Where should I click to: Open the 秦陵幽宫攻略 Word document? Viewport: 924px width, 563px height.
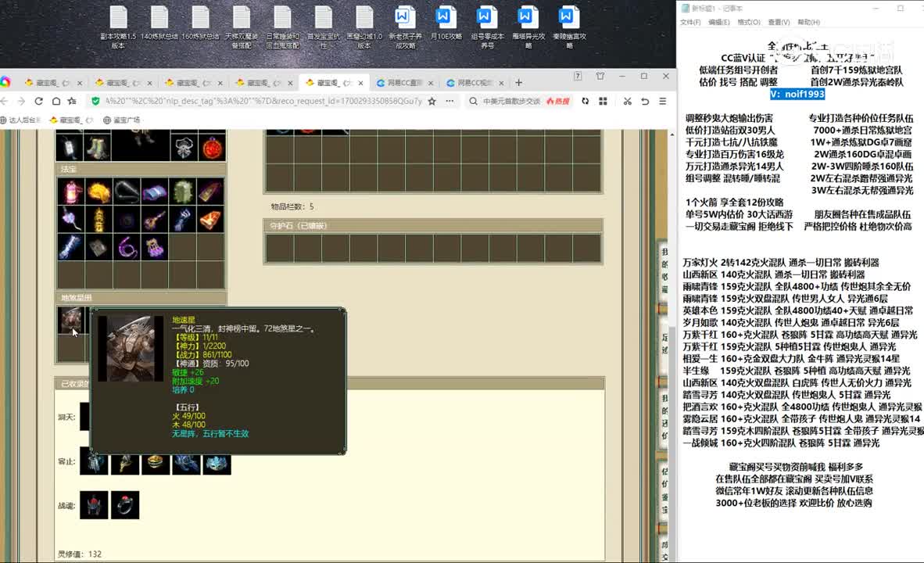pos(569,27)
